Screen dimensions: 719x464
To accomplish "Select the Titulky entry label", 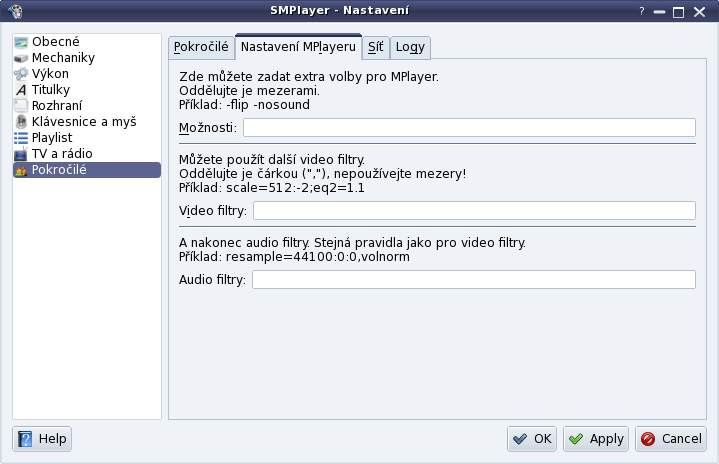I will (x=50, y=90).
